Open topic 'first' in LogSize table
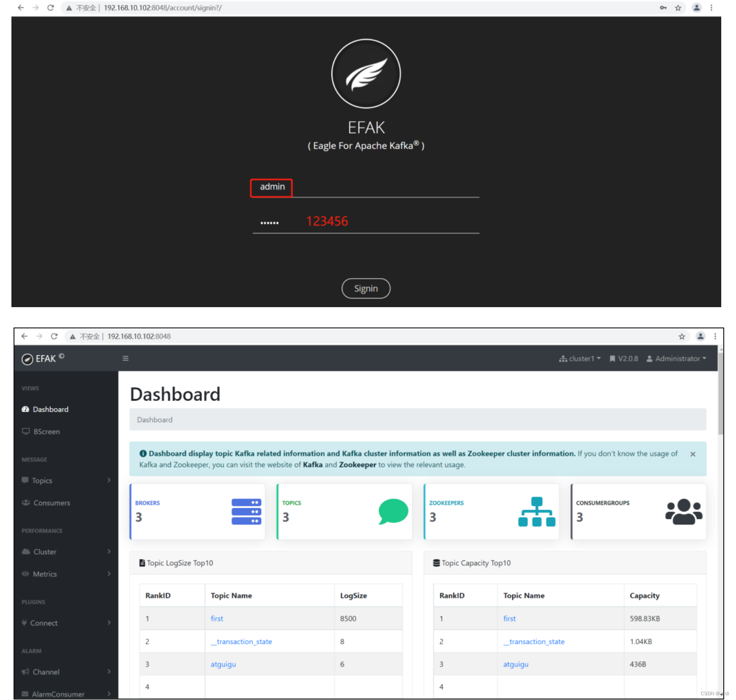Image resolution: width=736 pixels, height=700 pixels. tap(217, 619)
